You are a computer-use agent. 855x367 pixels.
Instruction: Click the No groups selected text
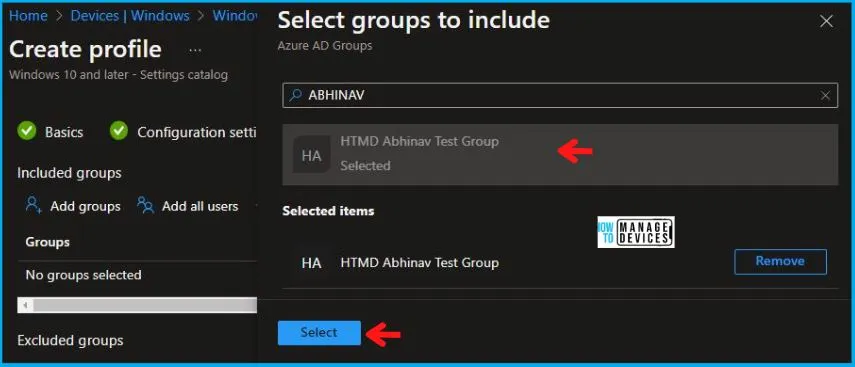point(83,275)
